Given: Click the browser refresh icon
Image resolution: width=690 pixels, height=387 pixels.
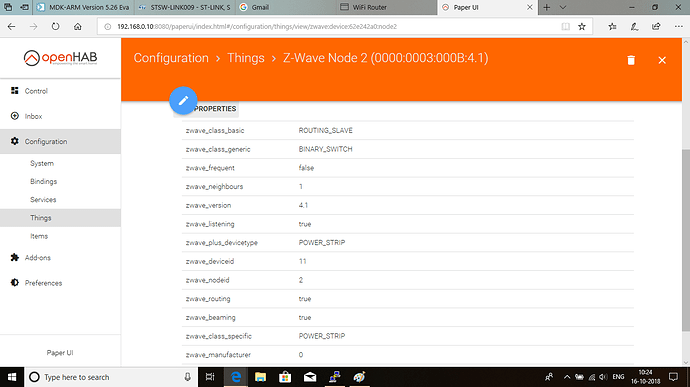Looking at the screenshot, I should click(x=55, y=26).
